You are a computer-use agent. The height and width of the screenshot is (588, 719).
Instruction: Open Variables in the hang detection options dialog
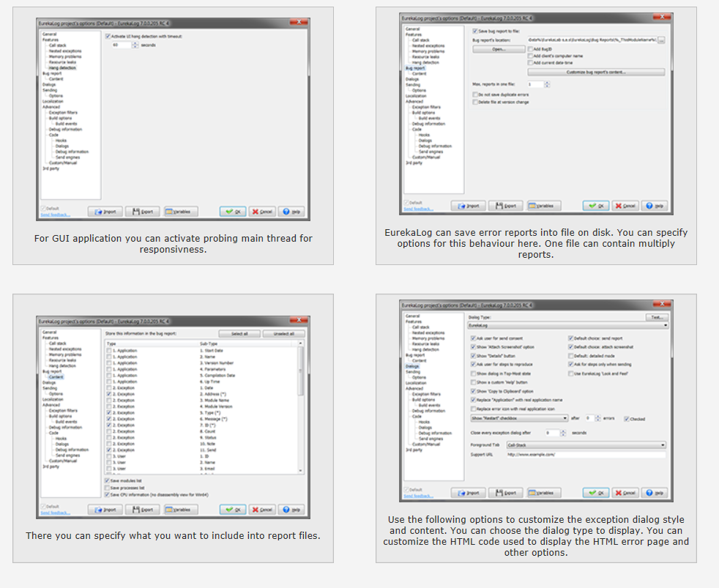pyautogui.click(x=181, y=212)
